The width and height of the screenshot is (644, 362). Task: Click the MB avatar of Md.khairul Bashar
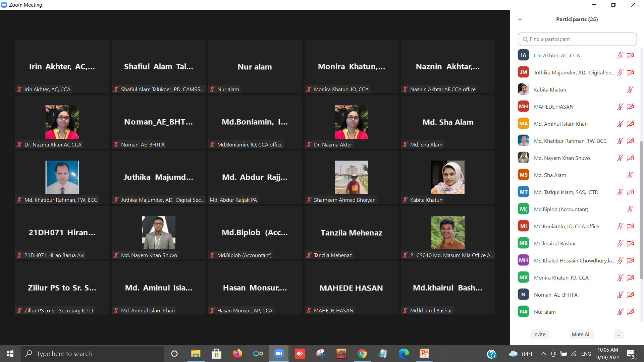point(523,243)
